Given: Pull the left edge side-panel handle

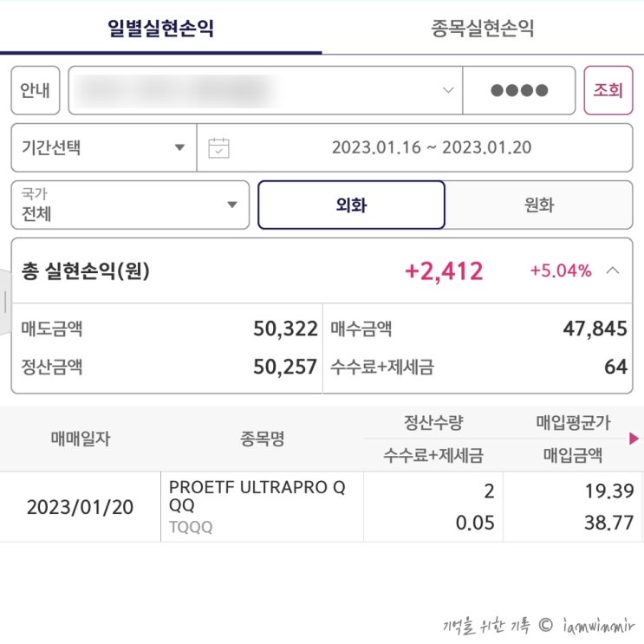Looking at the screenshot, I should pos(5,301).
